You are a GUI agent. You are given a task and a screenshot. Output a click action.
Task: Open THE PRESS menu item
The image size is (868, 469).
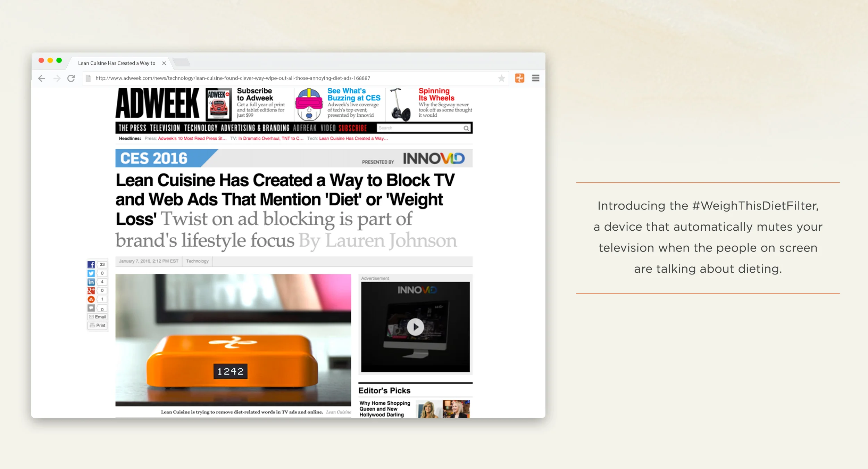[x=132, y=128]
